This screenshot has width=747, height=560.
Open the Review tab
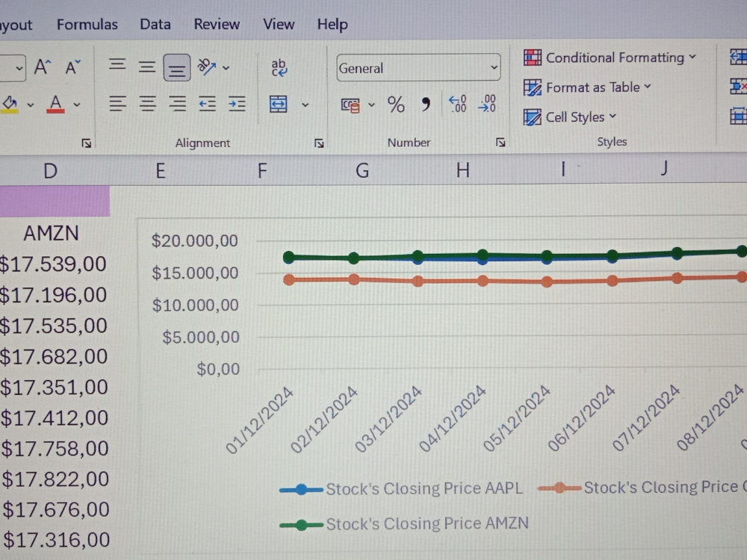tap(217, 25)
